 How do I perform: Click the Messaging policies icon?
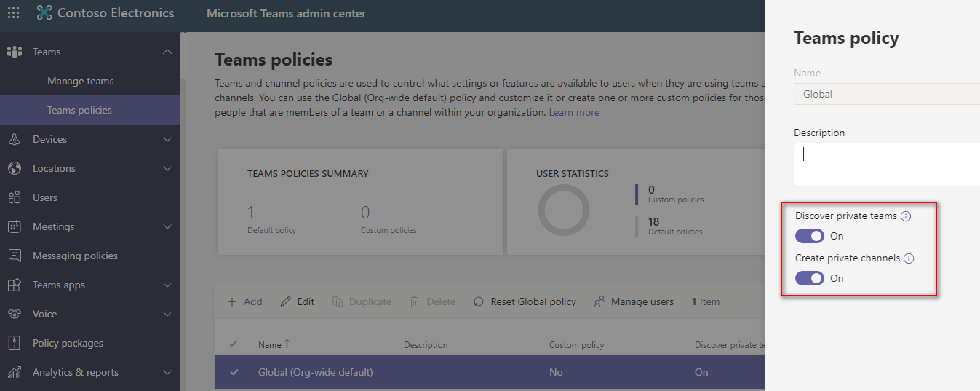pos(15,256)
